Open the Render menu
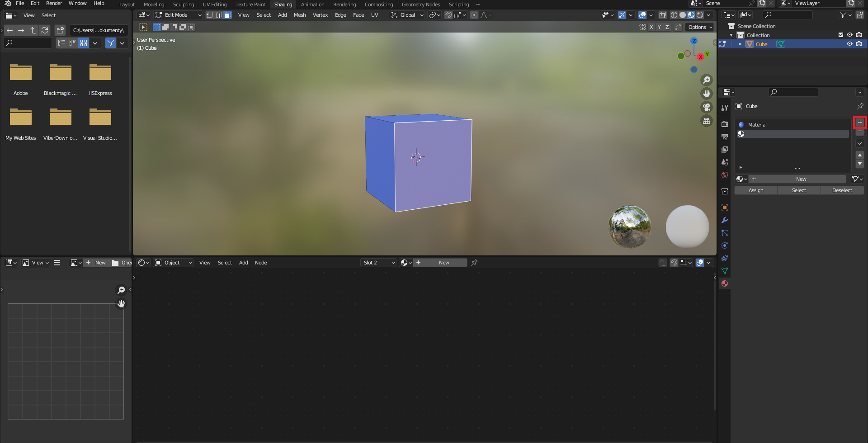The image size is (868, 443). click(54, 3)
